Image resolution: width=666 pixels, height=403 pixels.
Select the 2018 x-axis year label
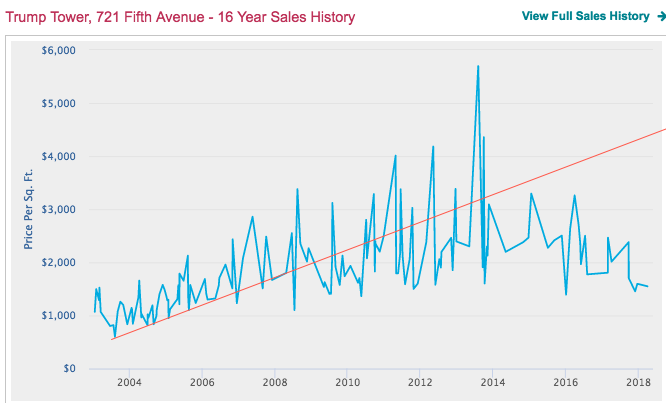[x=638, y=382]
